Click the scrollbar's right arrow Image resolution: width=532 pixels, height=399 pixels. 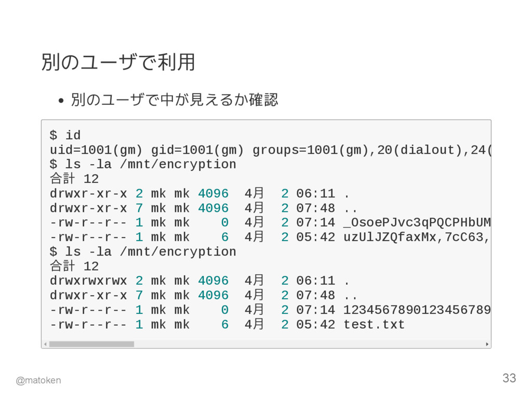coord(487,344)
